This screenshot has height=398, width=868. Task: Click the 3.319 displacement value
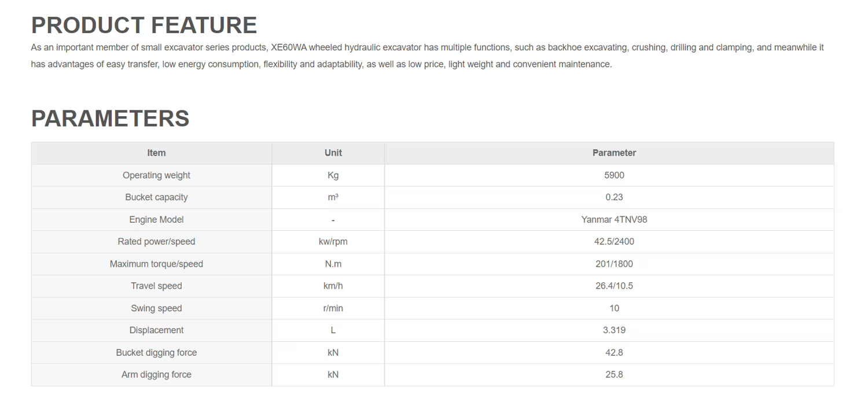click(x=614, y=330)
